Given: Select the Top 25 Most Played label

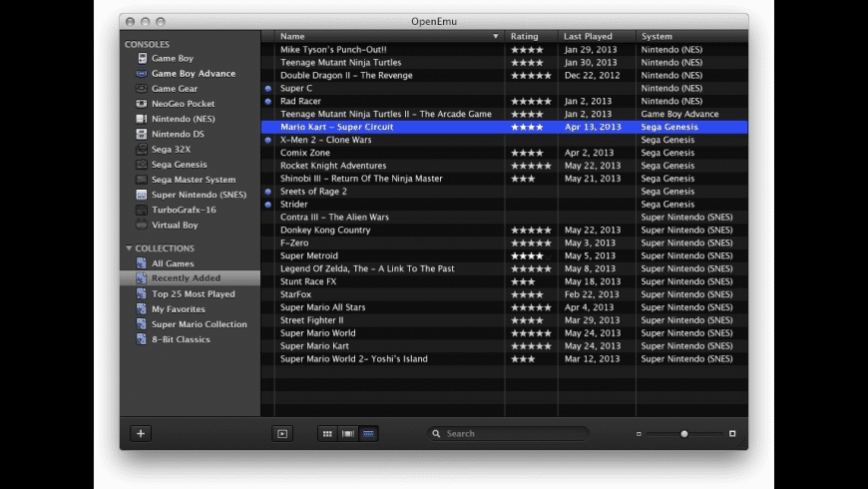Looking at the screenshot, I should [x=194, y=294].
